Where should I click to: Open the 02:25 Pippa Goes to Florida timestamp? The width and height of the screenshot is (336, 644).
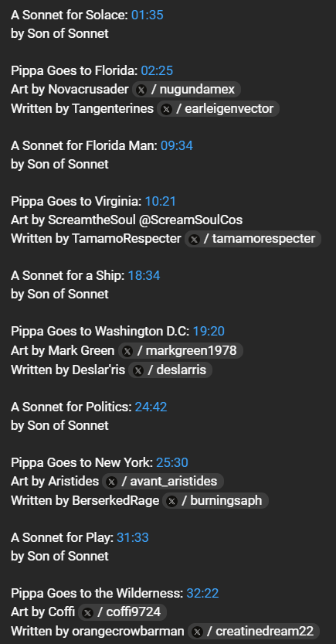pos(157,70)
